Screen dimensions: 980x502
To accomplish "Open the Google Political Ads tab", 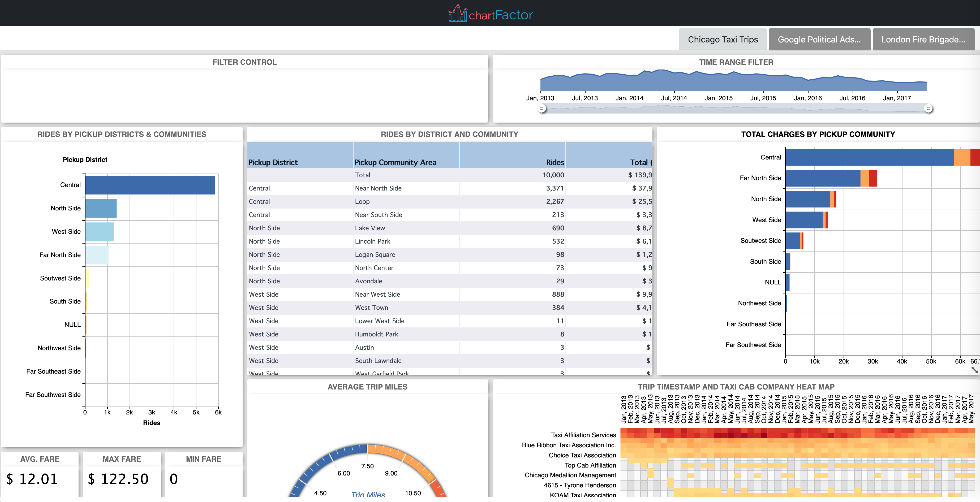I will coord(820,39).
